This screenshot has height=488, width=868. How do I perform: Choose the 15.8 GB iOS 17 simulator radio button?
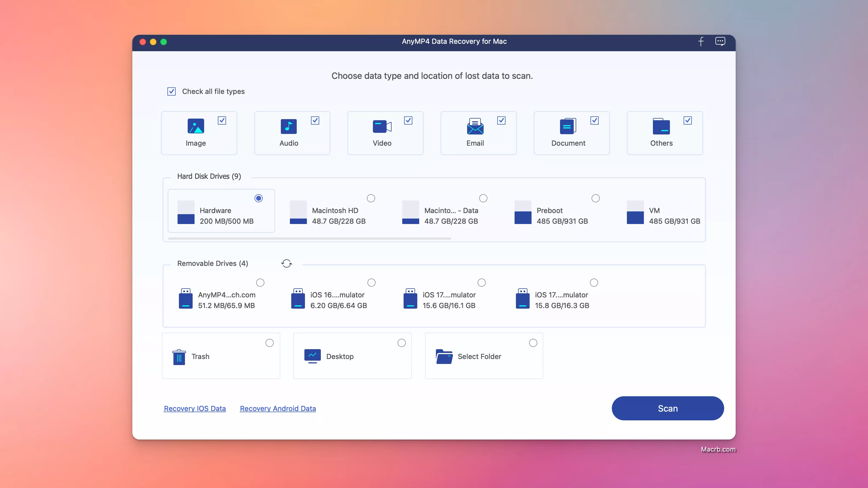[x=594, y=283]
